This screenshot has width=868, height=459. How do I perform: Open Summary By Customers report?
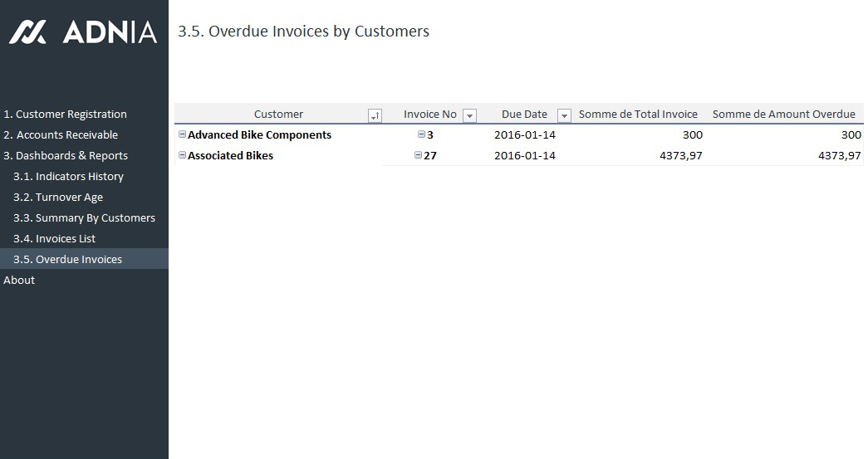(x=84, y=218)
